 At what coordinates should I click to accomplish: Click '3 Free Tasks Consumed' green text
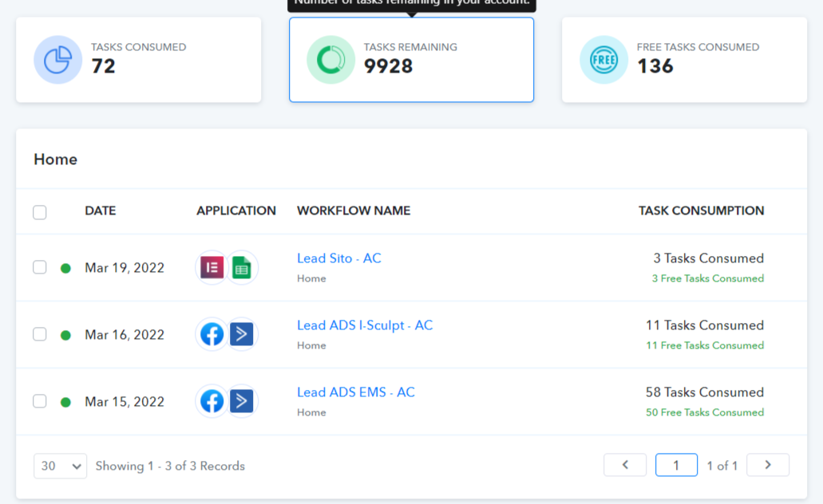(708, 278)
